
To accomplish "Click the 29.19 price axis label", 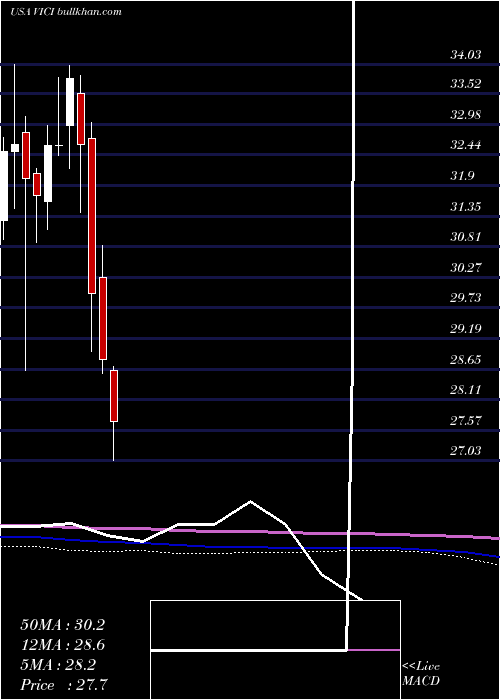I will (x=466, y=329).
